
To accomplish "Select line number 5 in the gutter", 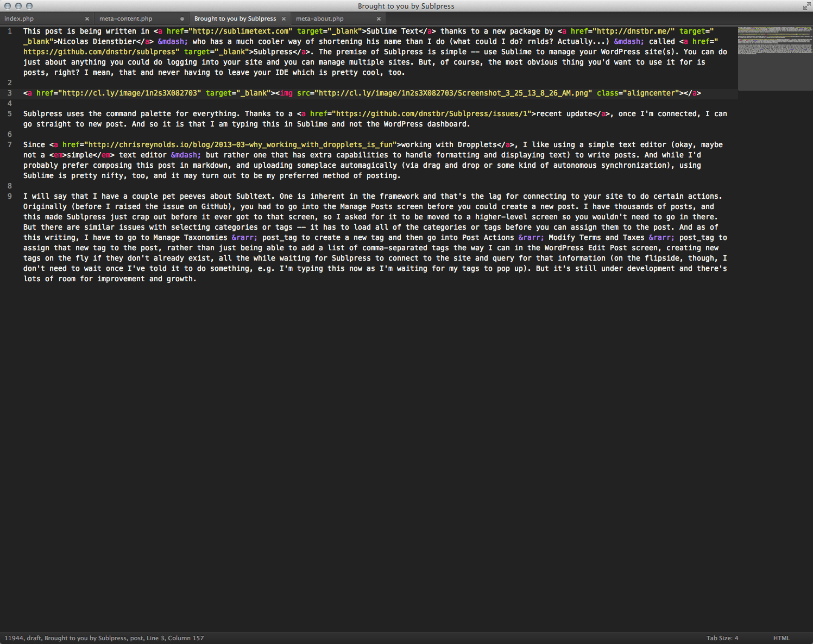I will (10, 114).
